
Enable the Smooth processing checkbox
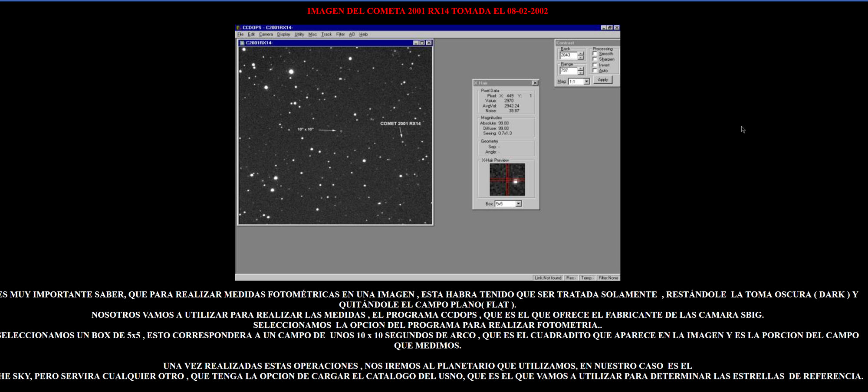click(x=595, y=54)
